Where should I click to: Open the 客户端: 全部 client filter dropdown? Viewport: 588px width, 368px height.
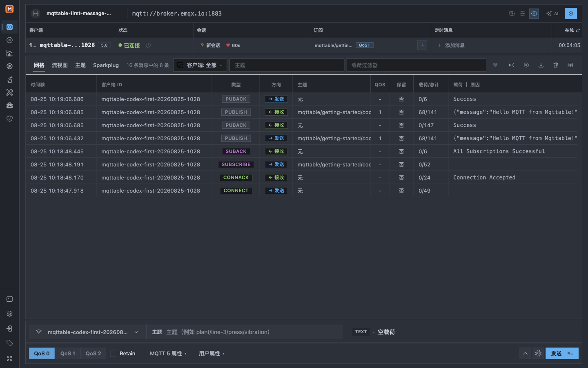tap(200, 65)
